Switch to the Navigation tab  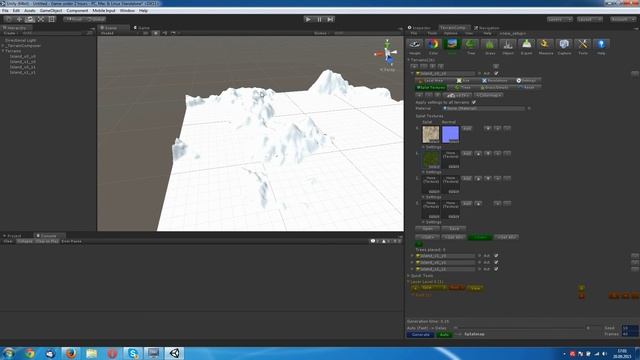coord(487,28)
